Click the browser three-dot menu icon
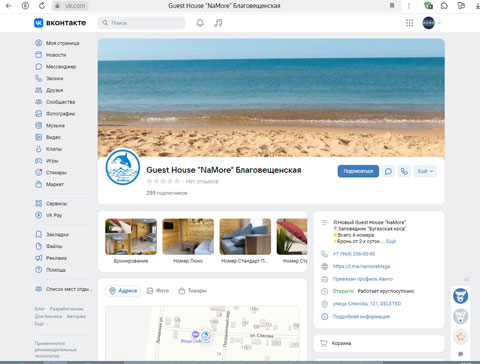480x364 pixels. 409,6
